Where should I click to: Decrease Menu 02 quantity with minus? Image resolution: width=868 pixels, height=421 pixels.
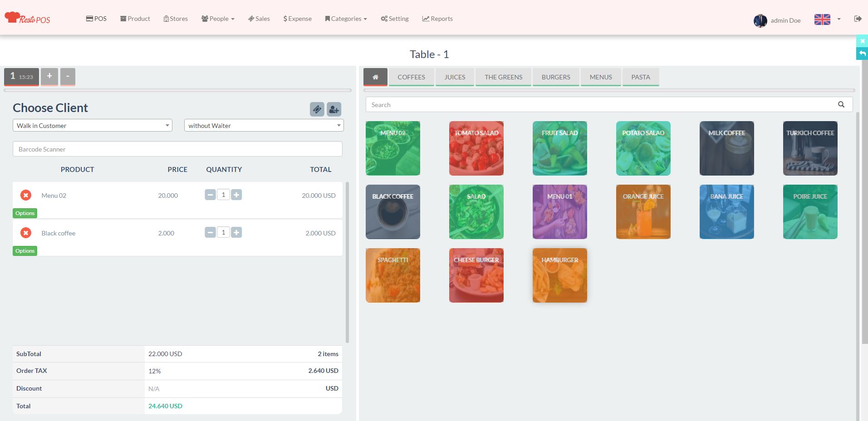point(210,195)
